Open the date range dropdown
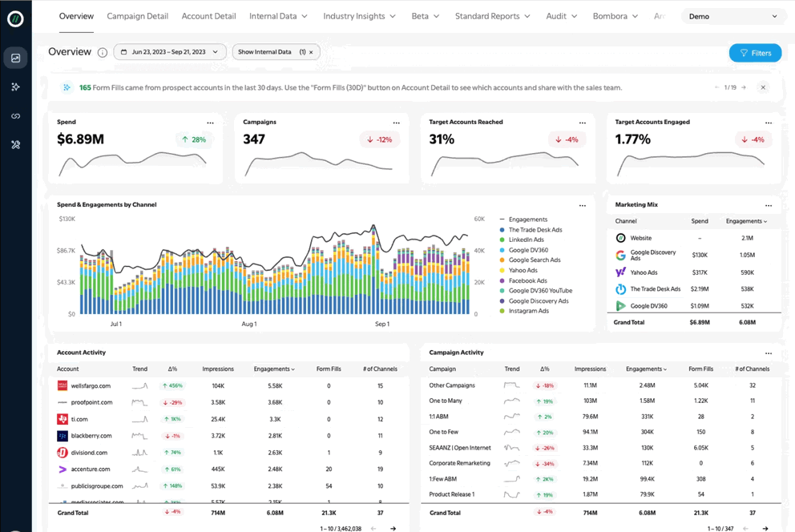The height and width of the screenshot is (532, 795). [x=170, y=52]
